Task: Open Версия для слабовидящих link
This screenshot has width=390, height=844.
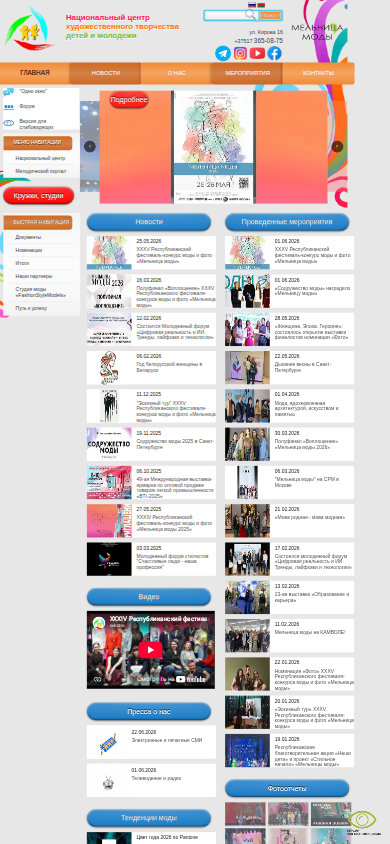Action: 36,124
